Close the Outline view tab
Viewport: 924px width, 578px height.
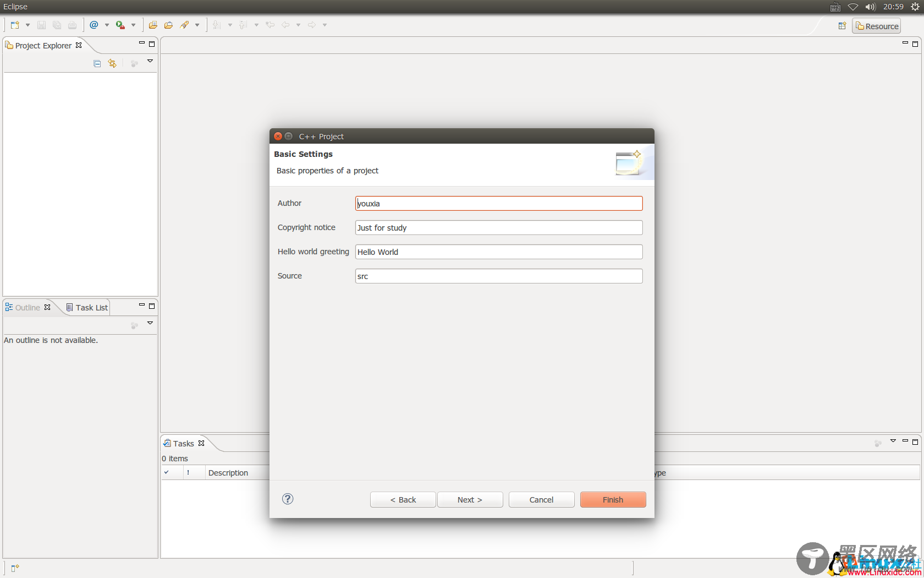tap(47, 307)
